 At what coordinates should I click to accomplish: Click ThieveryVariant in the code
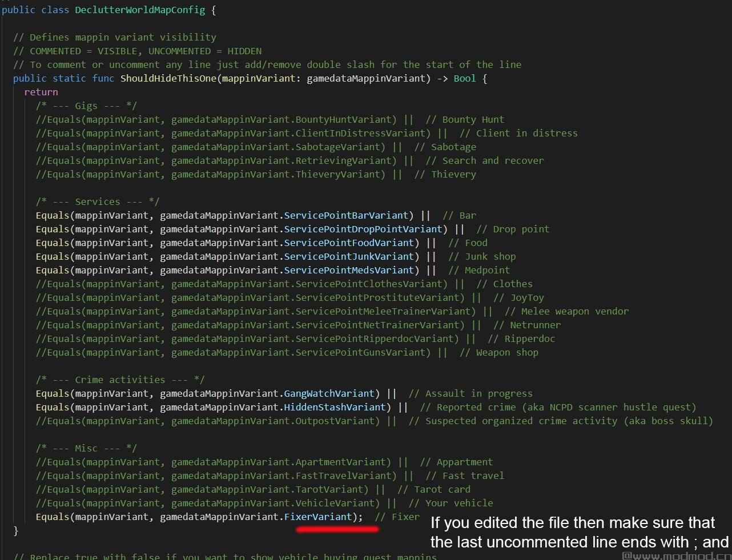pos(337,174)
